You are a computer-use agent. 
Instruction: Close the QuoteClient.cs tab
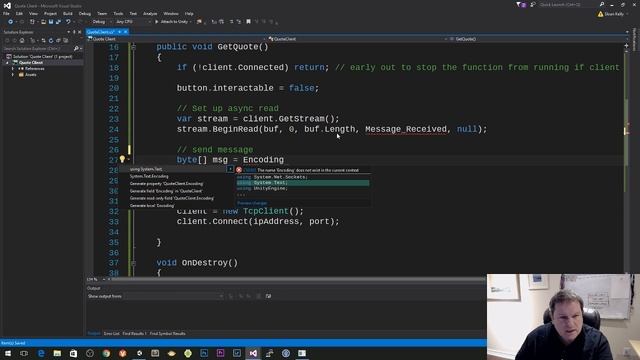[x=126, y=32]
